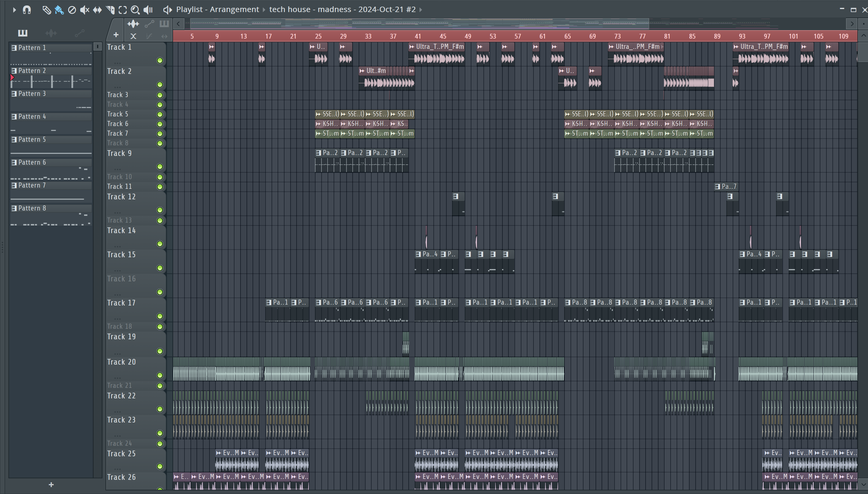
Task: Click the Track 26 header label
Action: coord(121,477)
